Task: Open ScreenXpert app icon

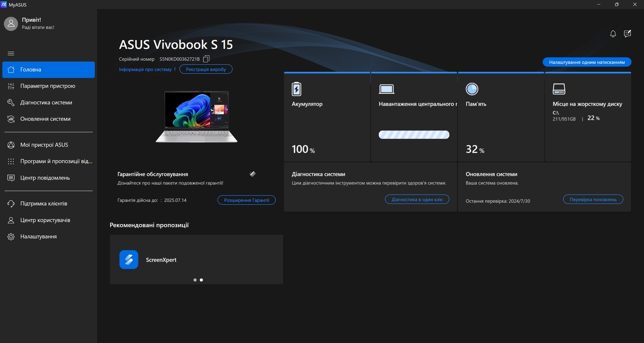Action: (129, 259)
